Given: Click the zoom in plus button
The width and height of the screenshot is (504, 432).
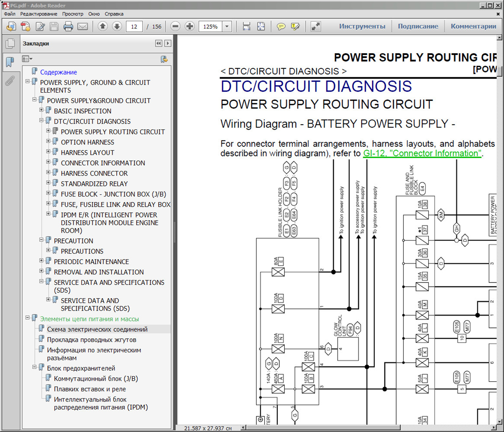Looking at the screenshot, I should [189, 27].
